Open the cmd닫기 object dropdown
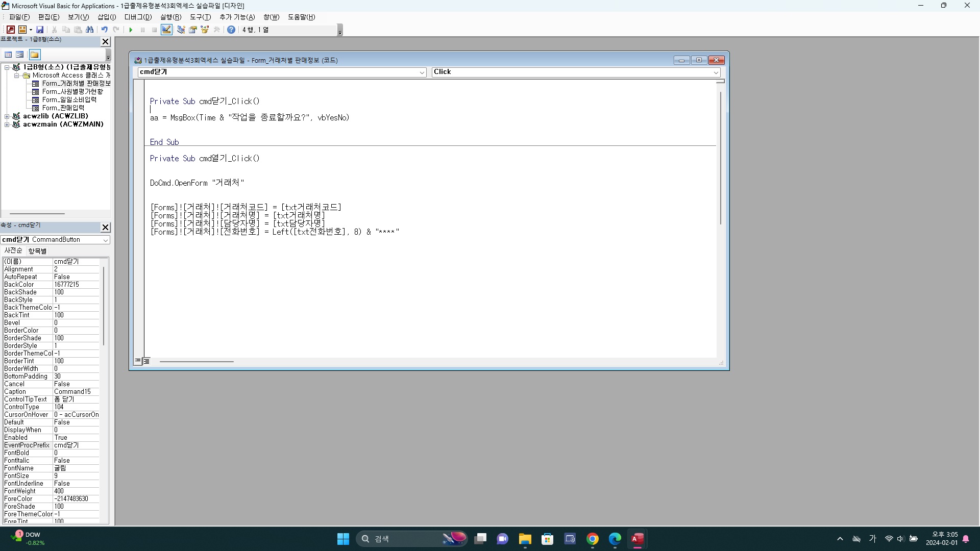Image resolution: width=980 pixels, height=551 pixels. pos(422,72)
